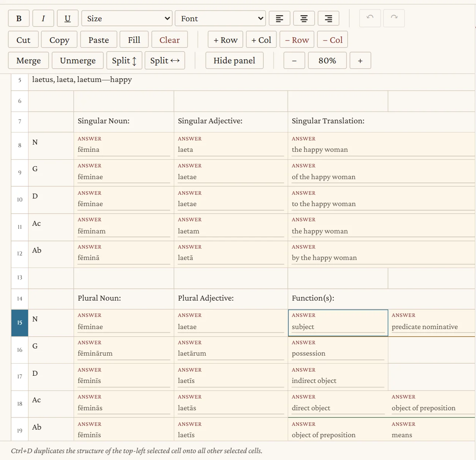The height and width of the screenshot is (460, 476).
Task: Hide the side panel
Action: (234, 61)
